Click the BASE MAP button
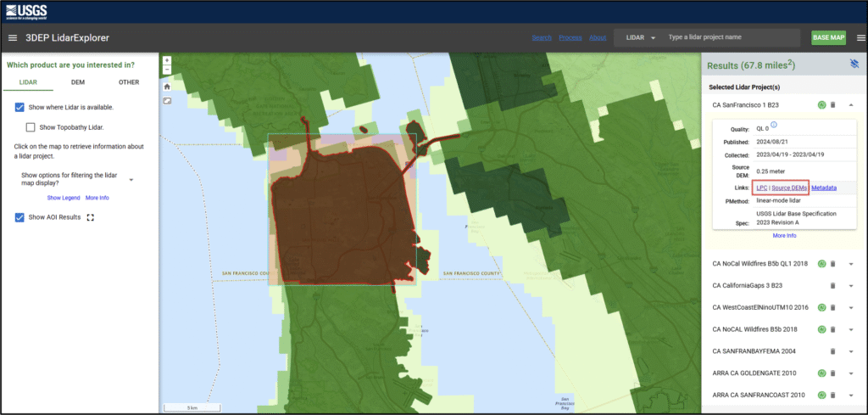Viewport: 868px width, 415px height. tap(829, 37)
